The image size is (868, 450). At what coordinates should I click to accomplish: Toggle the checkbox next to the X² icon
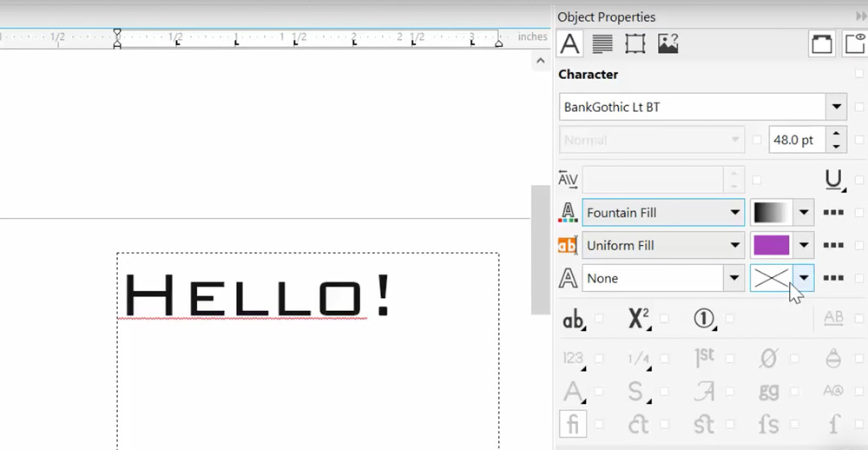tap(664, 319)
